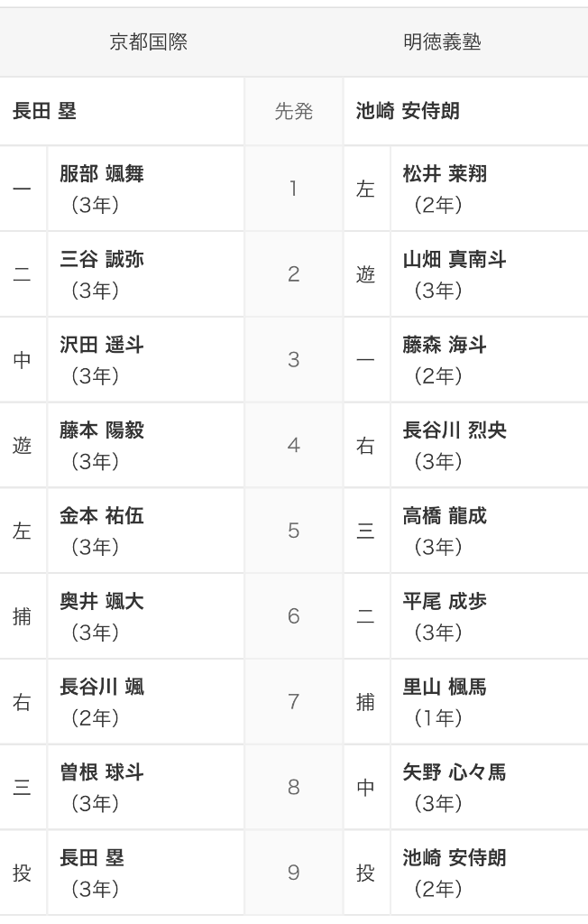Click catcher 里山 楓馬 entry

point(445,687)
